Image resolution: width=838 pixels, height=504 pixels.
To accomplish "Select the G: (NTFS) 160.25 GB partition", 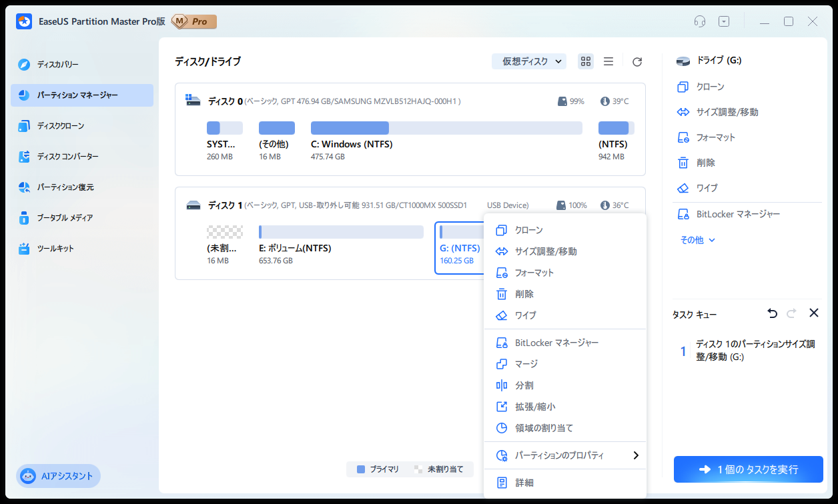I will click(460, 248).
